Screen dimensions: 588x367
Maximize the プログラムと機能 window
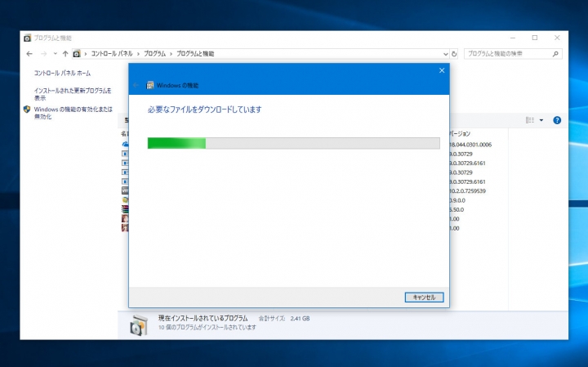535,38
